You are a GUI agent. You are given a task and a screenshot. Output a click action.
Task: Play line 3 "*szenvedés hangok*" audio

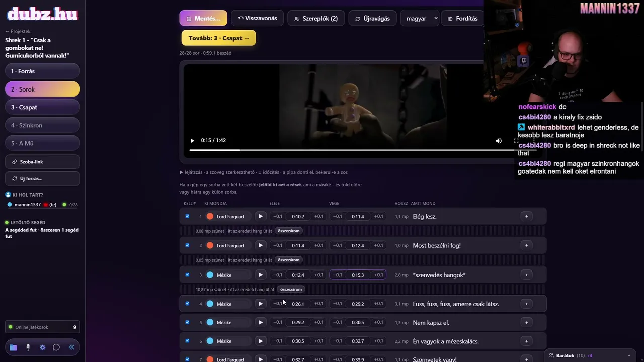point(260,275)
